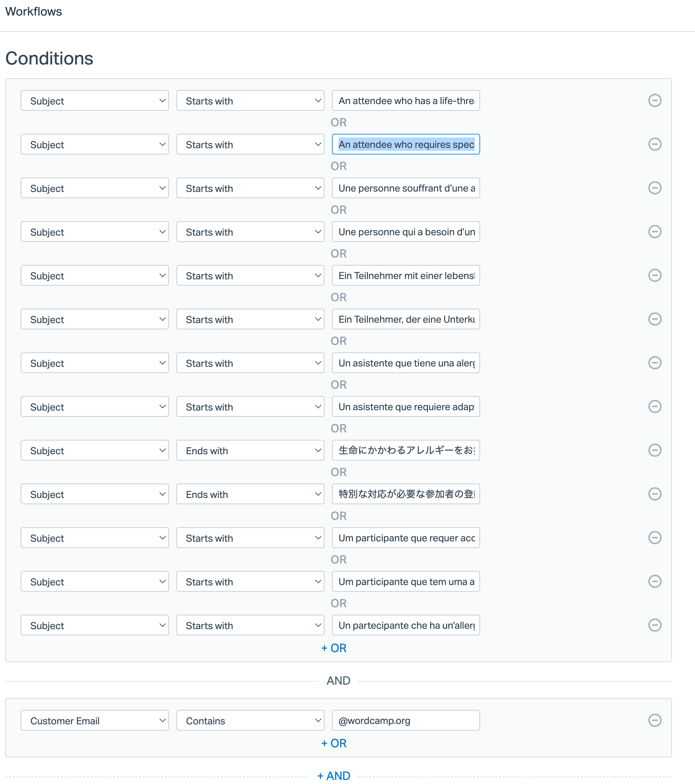
Task: Remove the "Une personne qui a besoin" condition
Action: coord(655,232)
